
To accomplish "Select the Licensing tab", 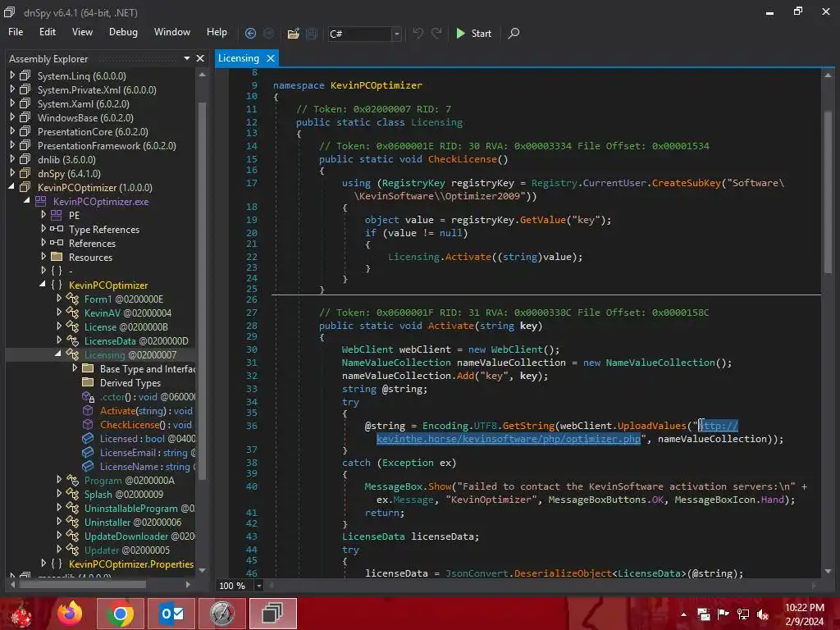I will [239, 58].
